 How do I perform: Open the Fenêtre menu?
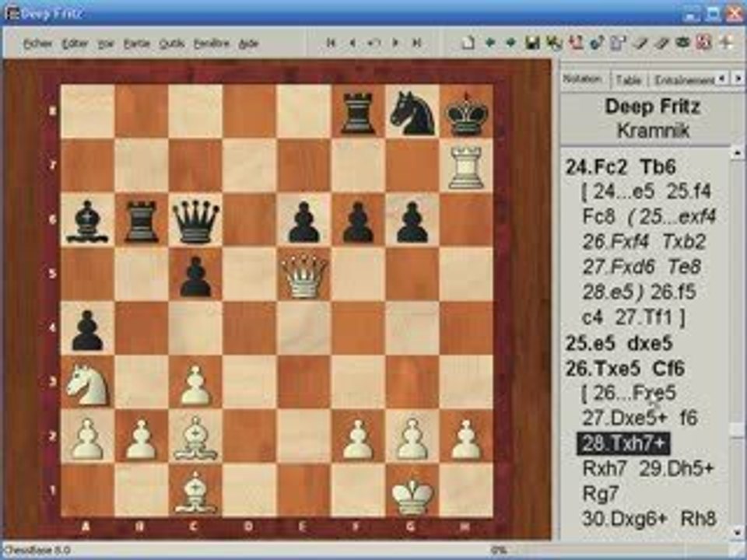[212, 44]
